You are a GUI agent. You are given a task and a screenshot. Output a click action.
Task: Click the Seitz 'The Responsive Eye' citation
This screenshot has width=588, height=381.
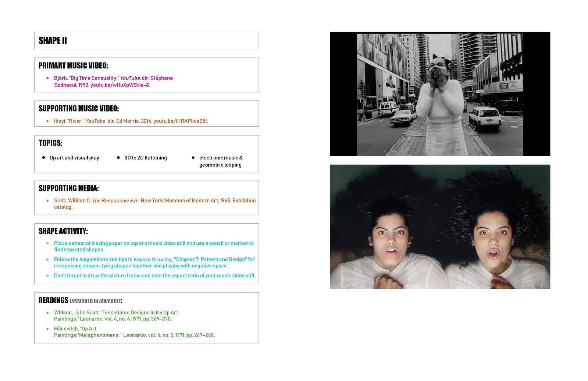[x=155, y=204]
